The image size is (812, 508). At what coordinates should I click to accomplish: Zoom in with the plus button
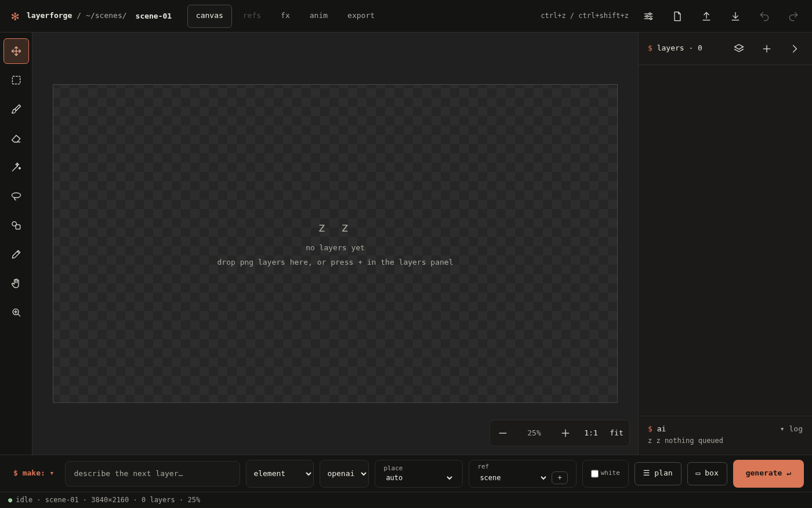565,433
